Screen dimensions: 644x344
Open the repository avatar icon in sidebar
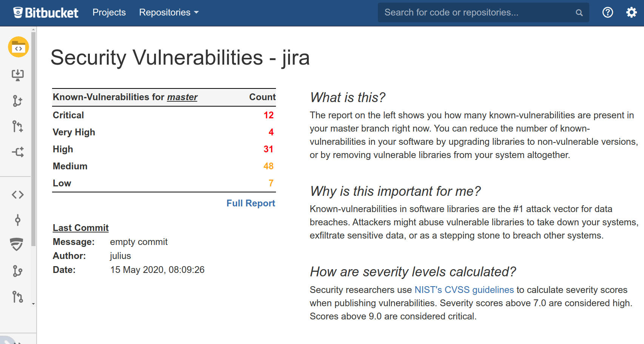[x=18, y=47]
